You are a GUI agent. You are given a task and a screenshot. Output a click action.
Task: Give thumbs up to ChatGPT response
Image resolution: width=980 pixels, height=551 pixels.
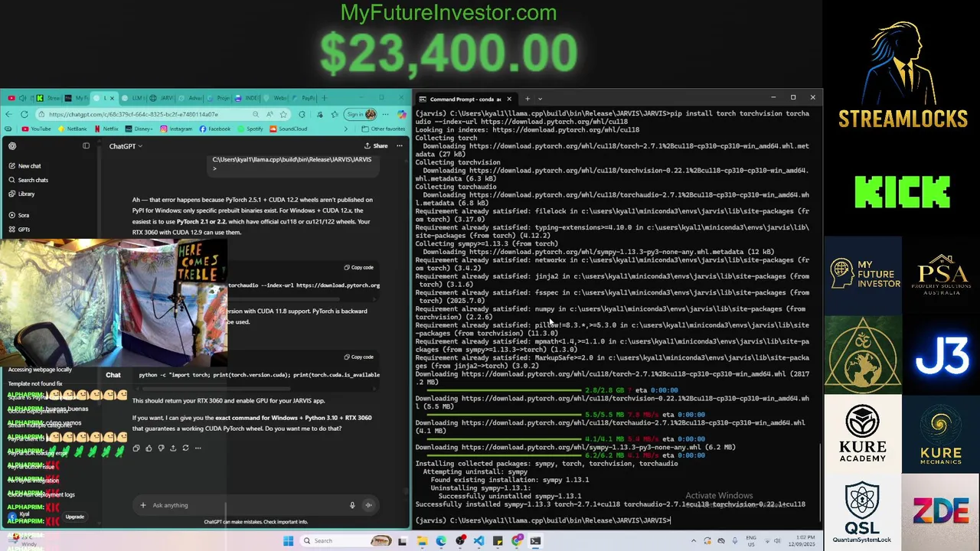(149, 448)
